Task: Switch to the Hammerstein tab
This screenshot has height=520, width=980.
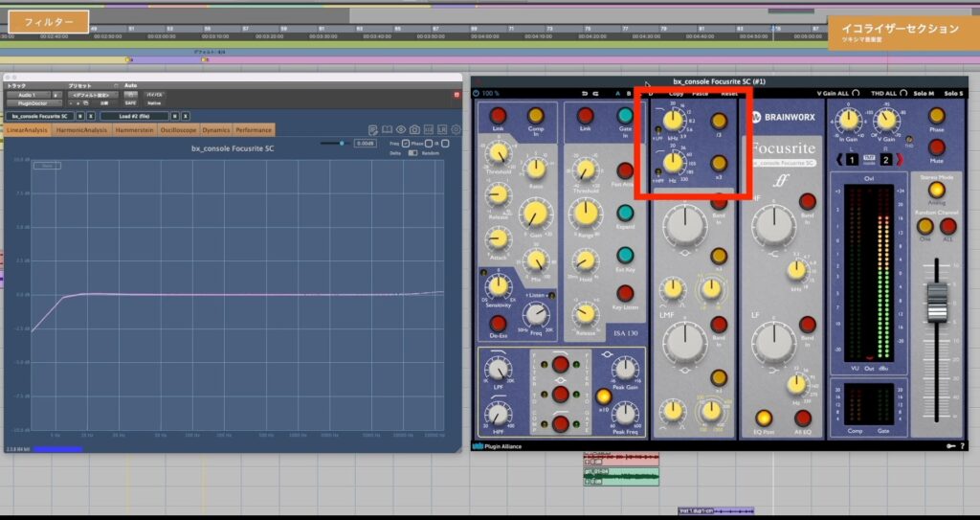Action: coord(134,130)
